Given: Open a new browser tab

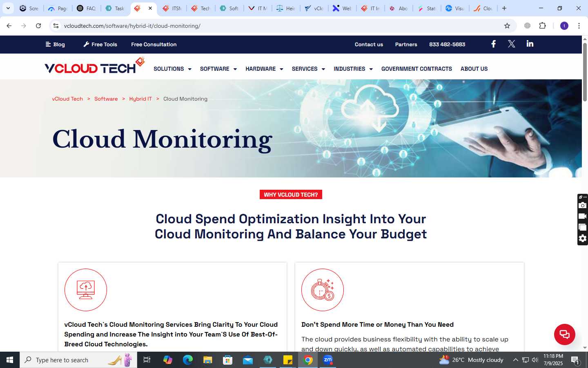Looking at the screenshot, I should [x=504, y=8].
